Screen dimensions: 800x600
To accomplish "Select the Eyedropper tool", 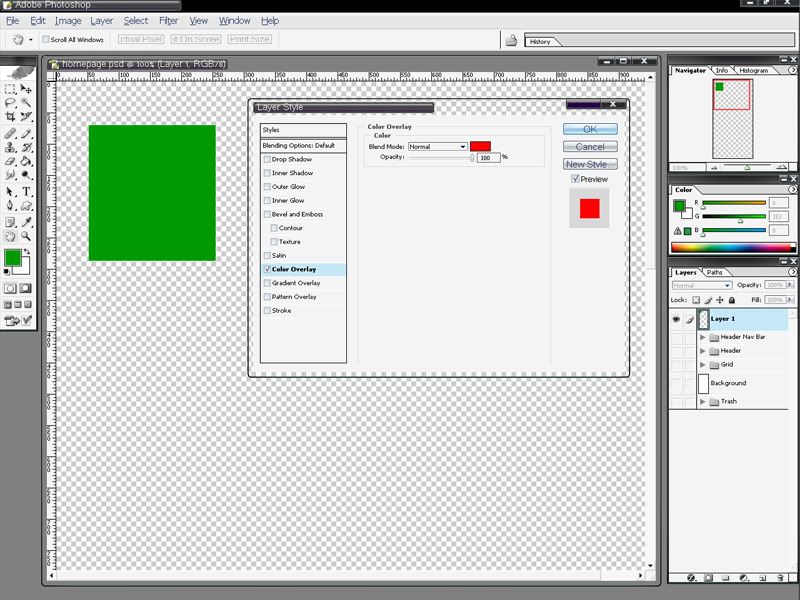I will pos(26,222).
